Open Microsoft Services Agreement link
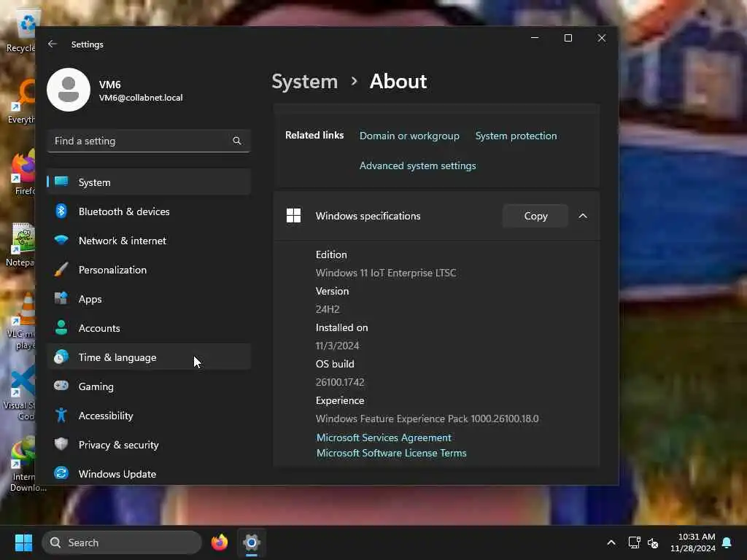Image resolution: width=747 pixels, height=560 pixels. coord(384,437)
